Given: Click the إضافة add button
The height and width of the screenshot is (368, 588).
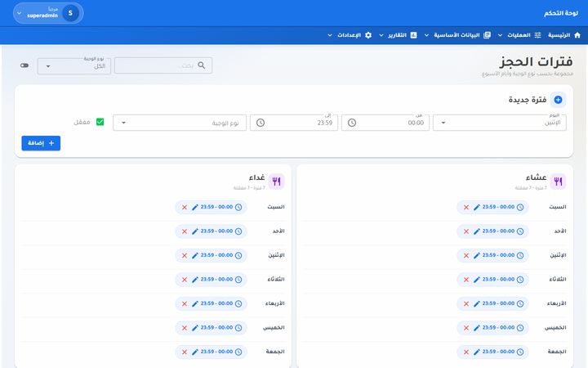Looking at the screenshot, I should pyautogui.click(x=41, y=143).
